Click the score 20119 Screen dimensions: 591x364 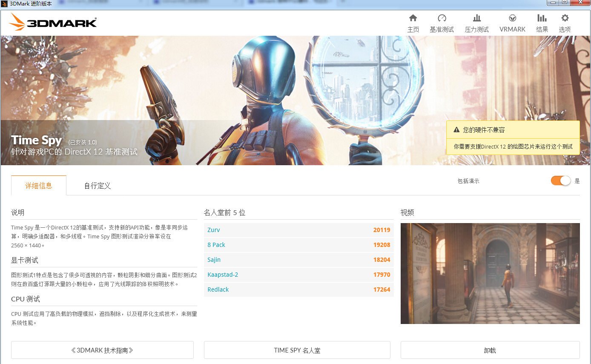[x=382, y=230]
